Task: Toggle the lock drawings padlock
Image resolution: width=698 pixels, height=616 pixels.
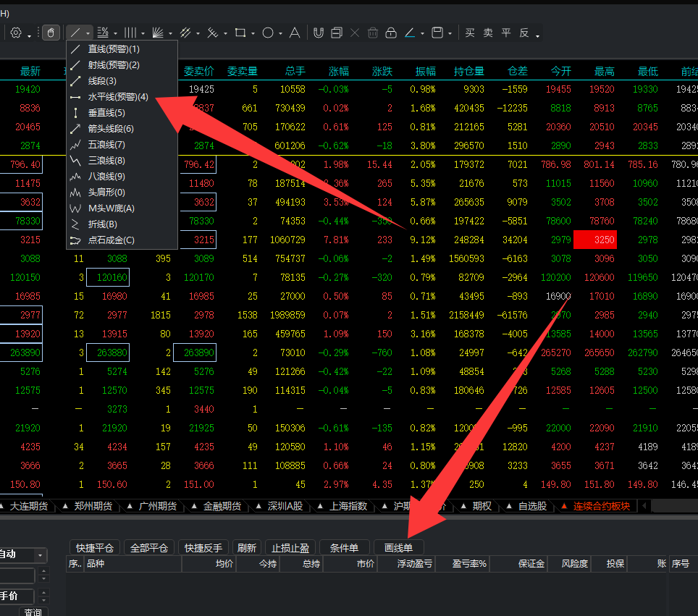Action: (x=390, y=33)
